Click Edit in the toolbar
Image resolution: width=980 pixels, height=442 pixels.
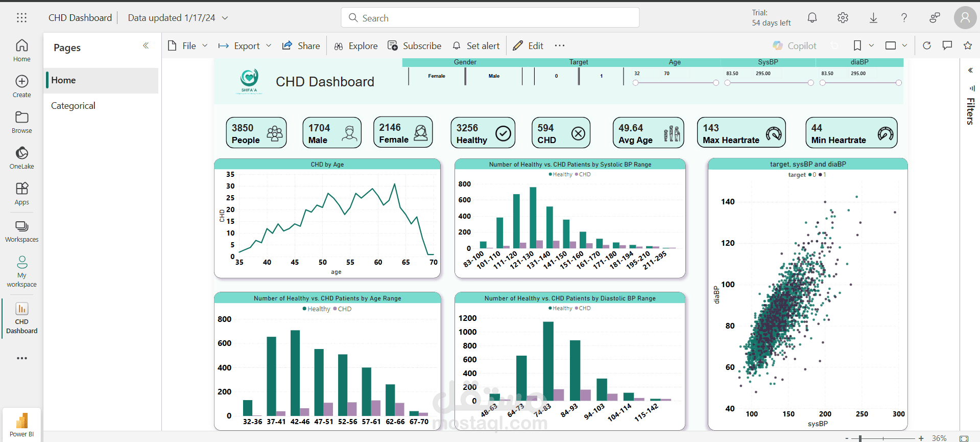528,45
